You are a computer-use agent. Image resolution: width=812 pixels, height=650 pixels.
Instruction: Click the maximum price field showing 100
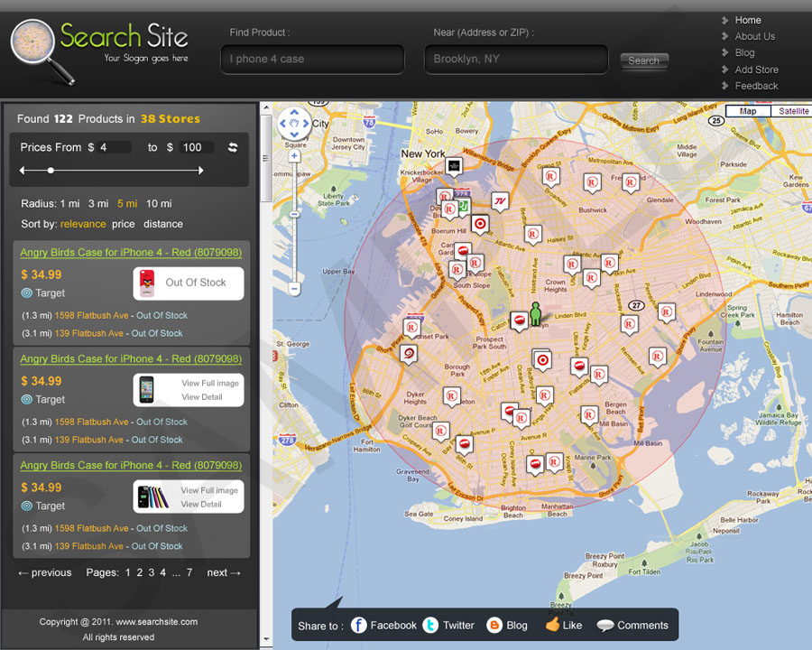(x=197, y=147)
